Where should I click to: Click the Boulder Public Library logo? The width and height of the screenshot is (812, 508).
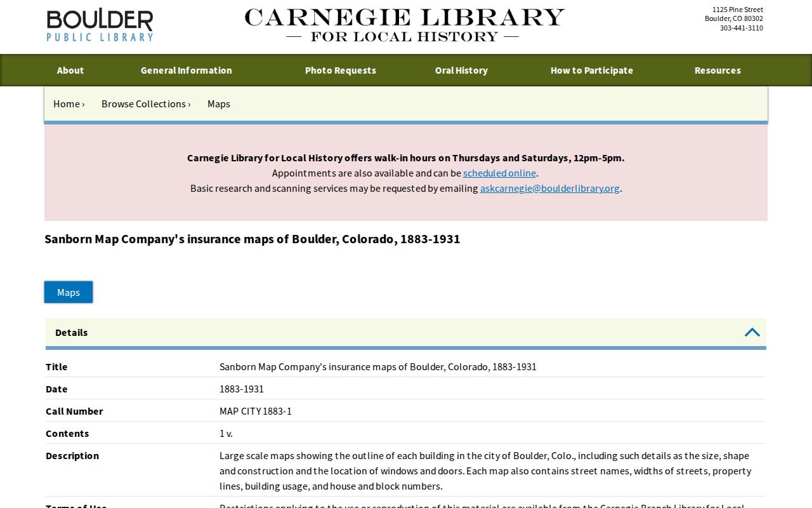100,26
